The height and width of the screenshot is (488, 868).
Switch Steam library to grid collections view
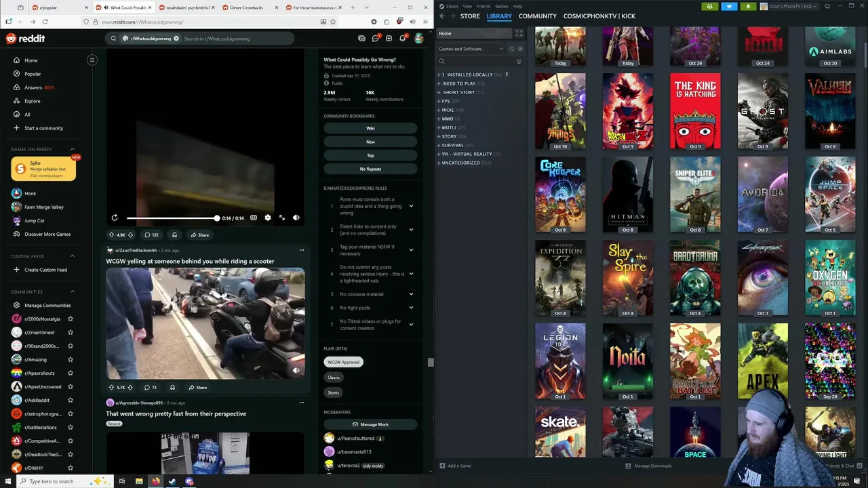(519, 33)
